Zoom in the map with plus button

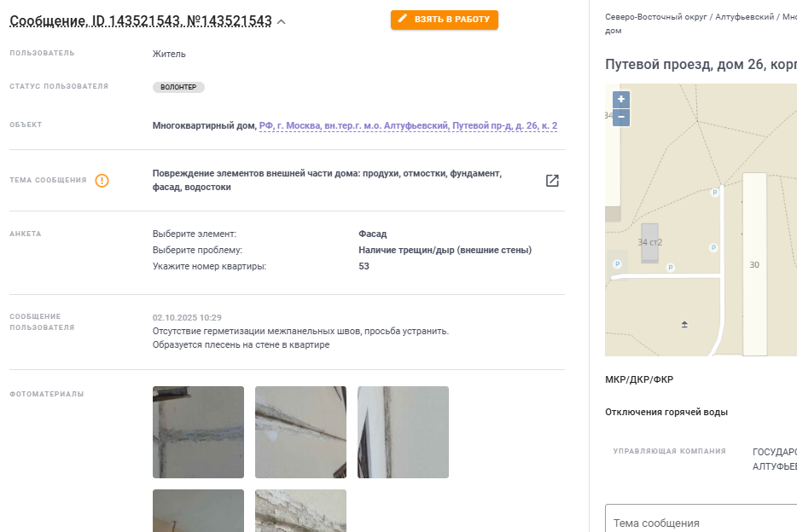pos(621,100)
